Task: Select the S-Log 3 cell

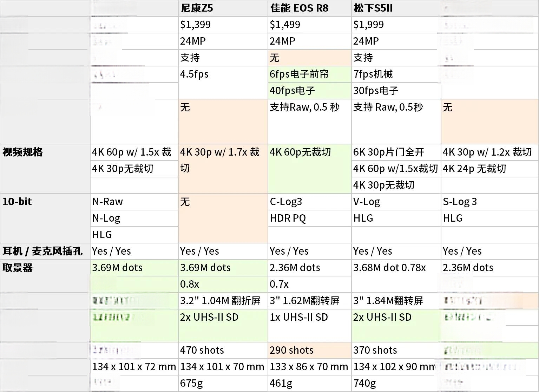Action: [489, 202]
